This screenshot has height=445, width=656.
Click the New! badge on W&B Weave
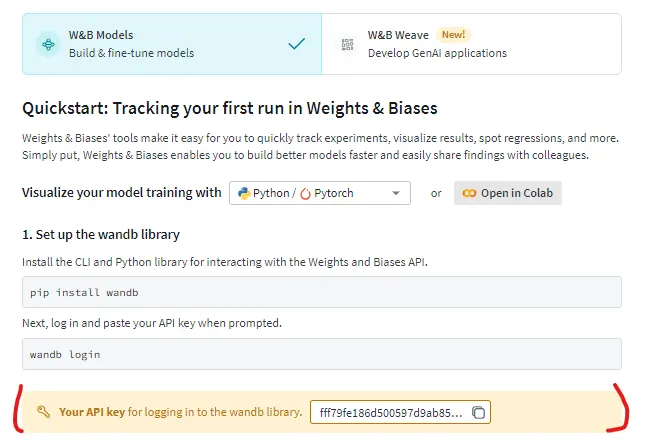(x=453, y=35)
